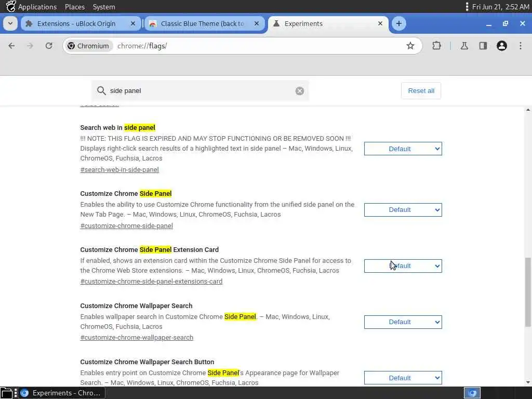This screenshot has height=399, width=532.
Task: Follow the #search-web-in-side-panel link
Action: [119, 170]
